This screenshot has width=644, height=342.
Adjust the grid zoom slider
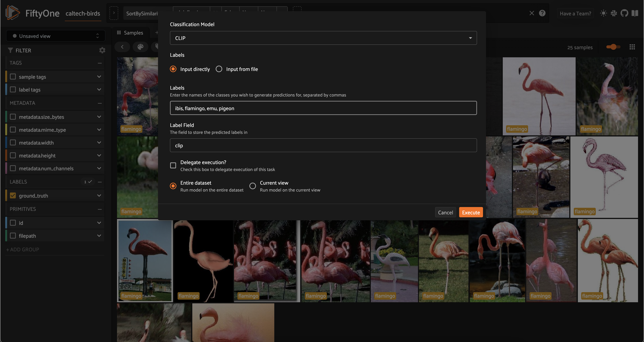(x=613, y=47)
